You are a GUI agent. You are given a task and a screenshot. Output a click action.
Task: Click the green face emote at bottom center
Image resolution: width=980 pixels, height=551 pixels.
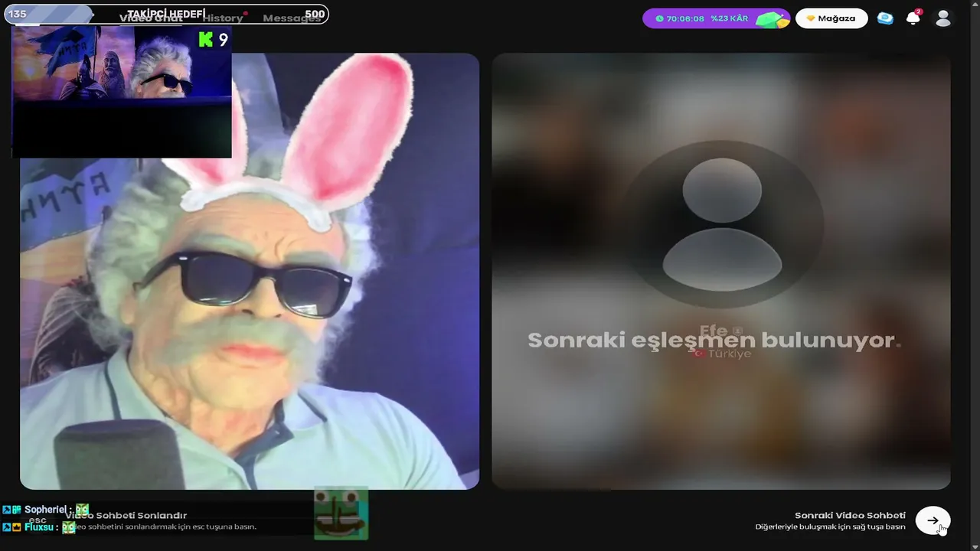341,514
